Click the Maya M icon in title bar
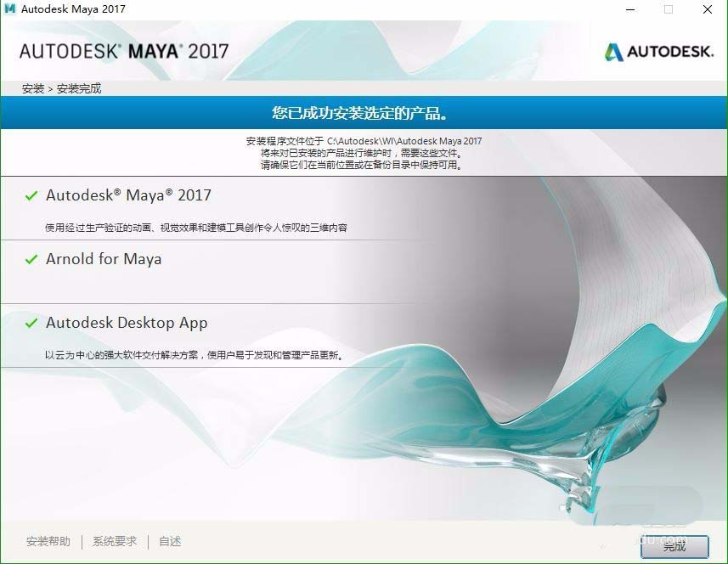Viewport: 728px width, 564px height. 9,8
